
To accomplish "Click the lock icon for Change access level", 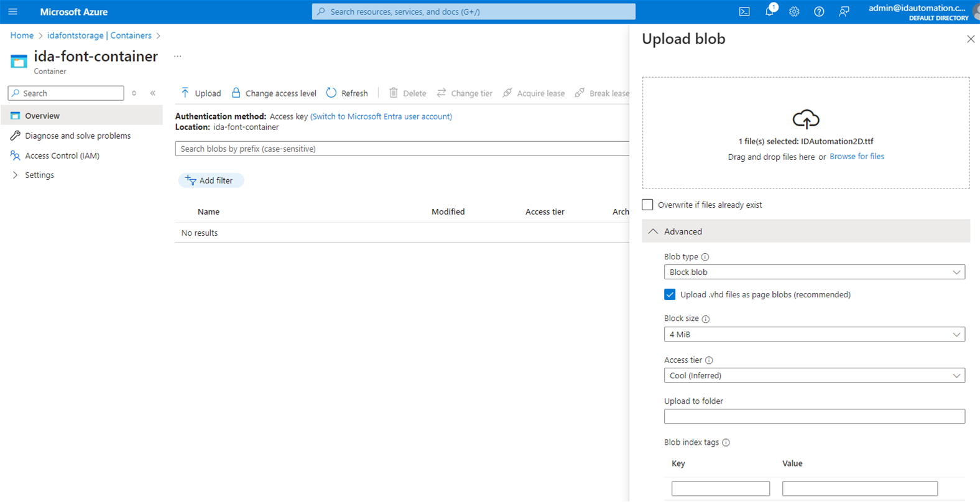I will [236, 93].
